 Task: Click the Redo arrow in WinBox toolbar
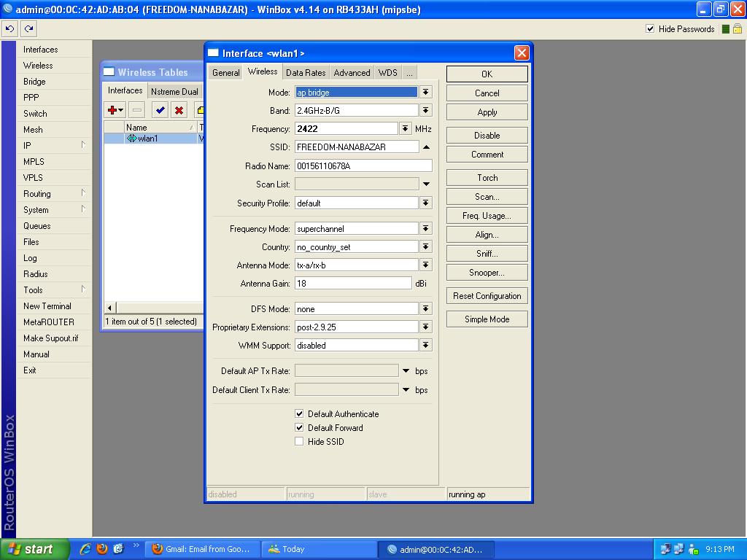(28, 29)
